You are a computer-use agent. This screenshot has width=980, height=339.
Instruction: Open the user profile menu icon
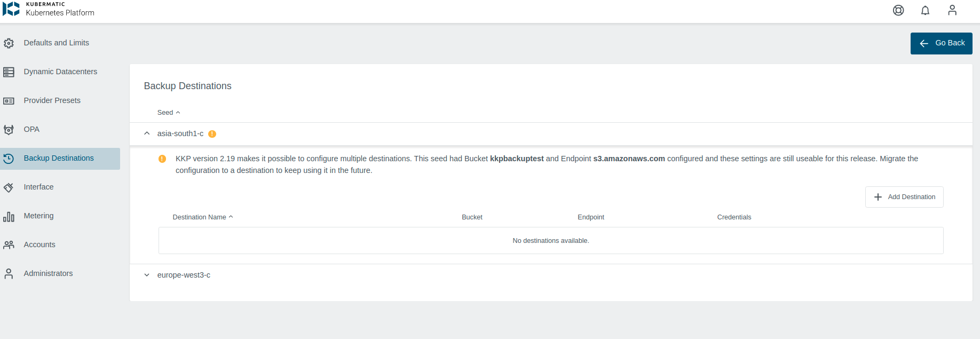pos(952,10)
